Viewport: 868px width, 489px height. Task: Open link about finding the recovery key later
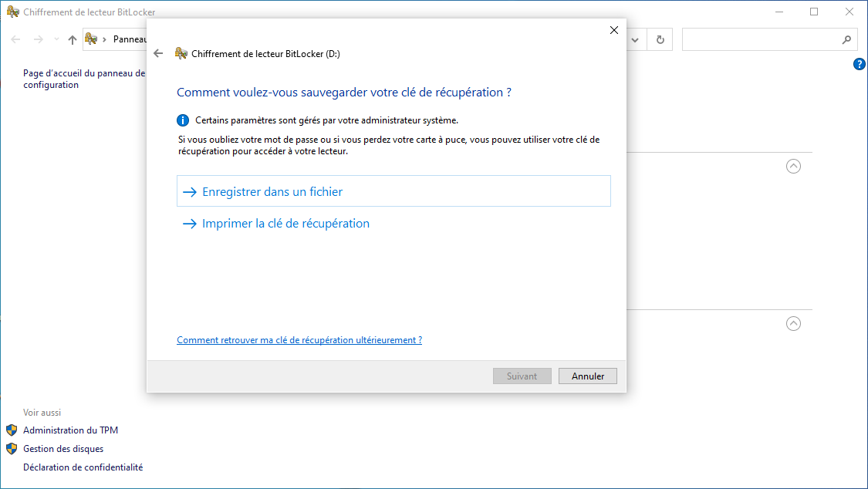tap(299, 340)
